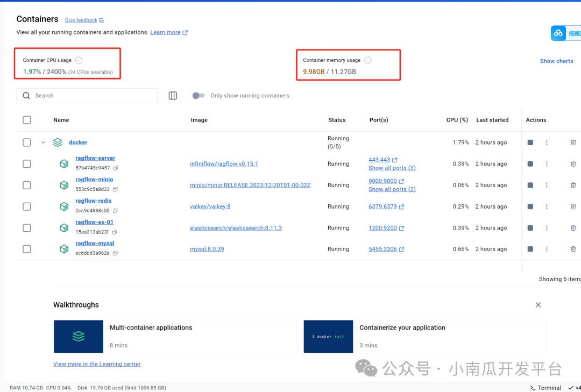Open the infiniflow/ragflow:v0.15.1 image link
The image size is (581, 392).
click(x=224, y=164)
